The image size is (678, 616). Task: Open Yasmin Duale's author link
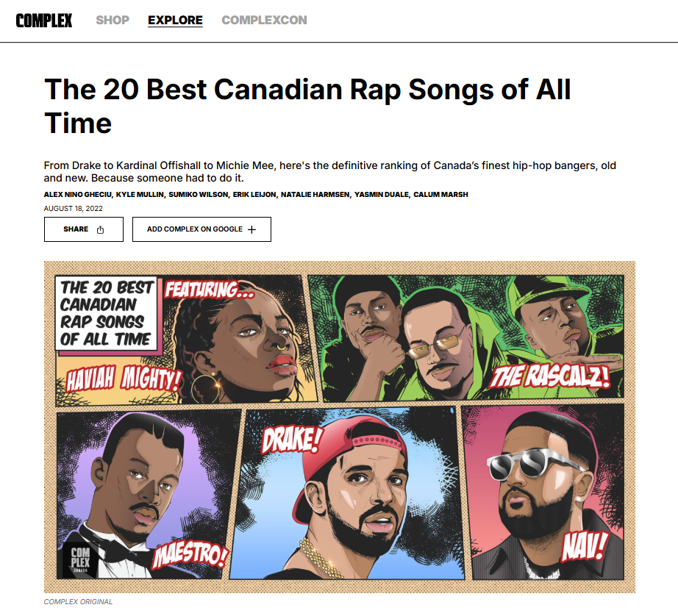[382, 195]
